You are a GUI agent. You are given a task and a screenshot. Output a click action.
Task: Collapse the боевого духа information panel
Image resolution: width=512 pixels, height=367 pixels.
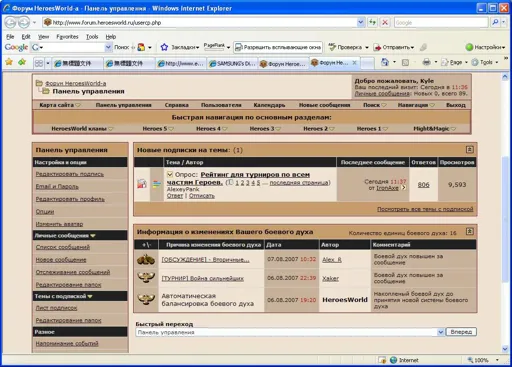point(469,231)
